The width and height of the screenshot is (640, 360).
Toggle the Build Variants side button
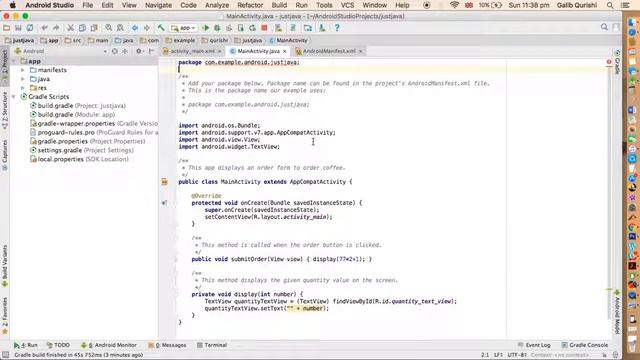pyautogui.click(x=5, y=266)
